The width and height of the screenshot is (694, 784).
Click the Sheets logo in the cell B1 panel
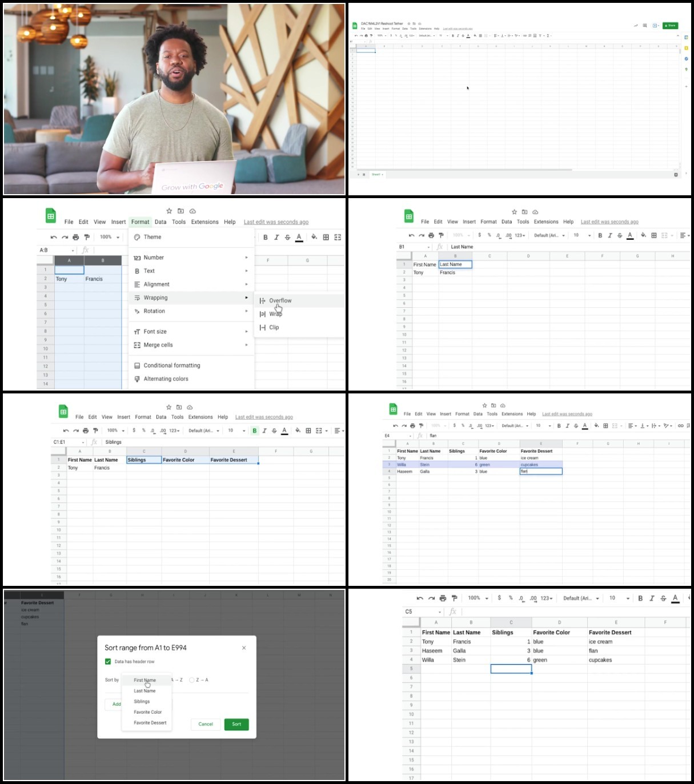point(409,216)
